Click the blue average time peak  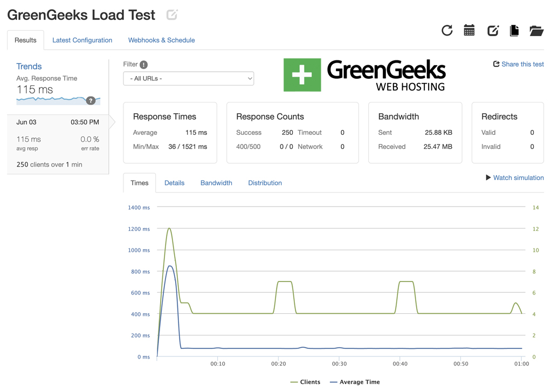click(x=170, y=266)
